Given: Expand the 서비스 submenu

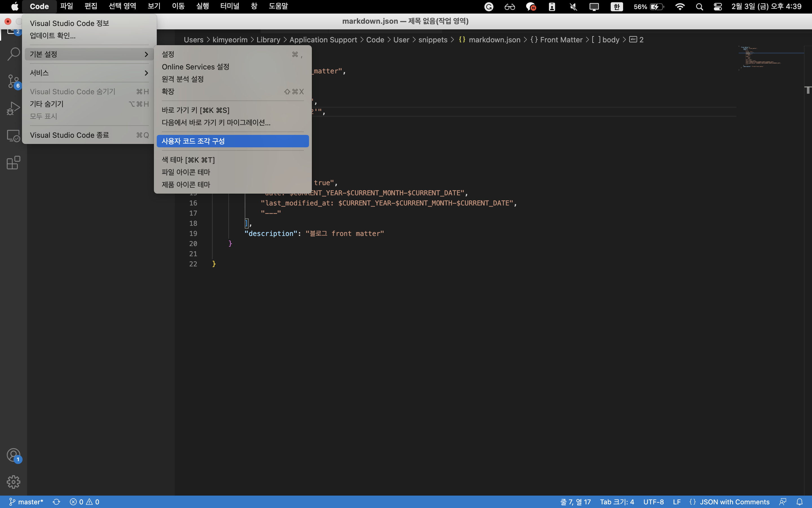Looking at the screenshot, I should coord(89,73).
